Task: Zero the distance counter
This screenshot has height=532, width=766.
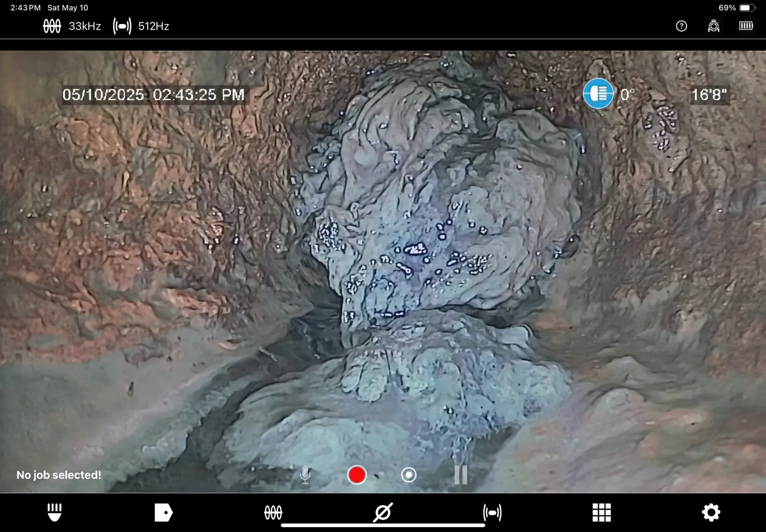Action: [383, 512]
